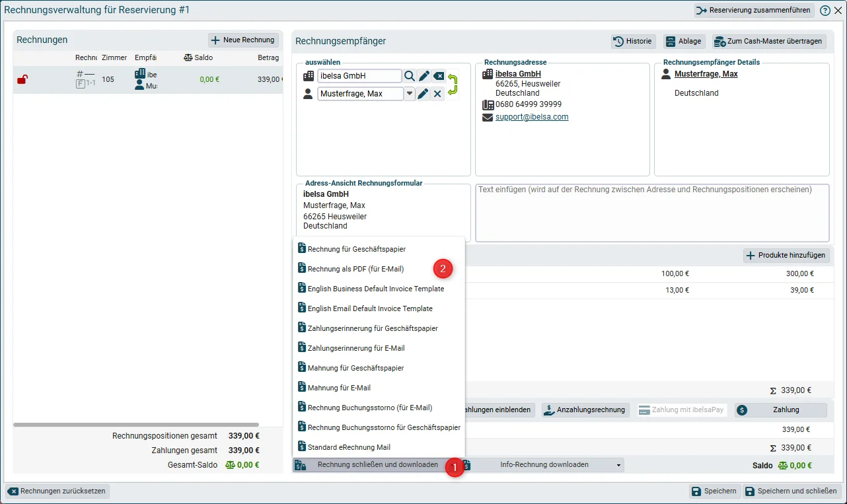Click Reservierung zusammenführen button
The image size is (847, 504).
(754, 11)
